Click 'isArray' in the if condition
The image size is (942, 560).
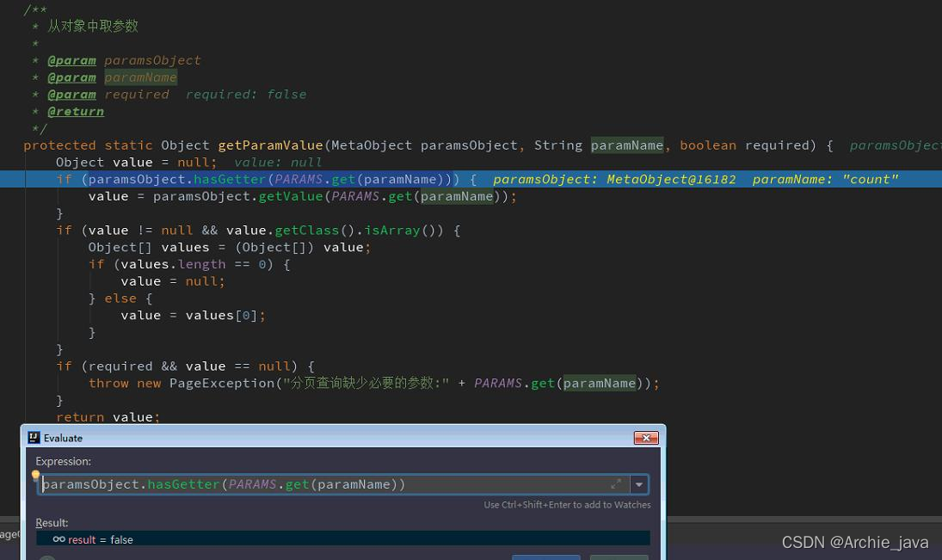click(391, 231)
